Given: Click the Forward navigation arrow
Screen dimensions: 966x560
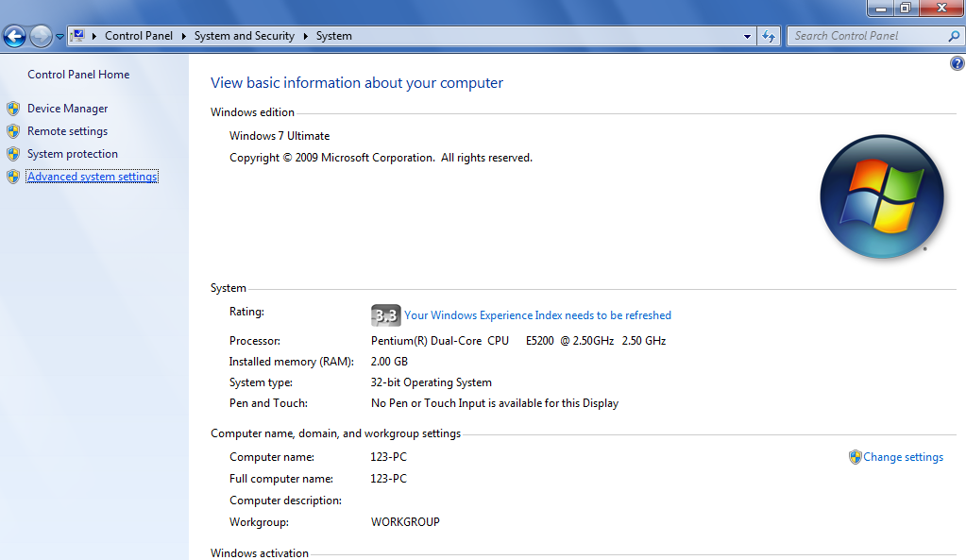Looking at the screenshot, I should [42, 36].
